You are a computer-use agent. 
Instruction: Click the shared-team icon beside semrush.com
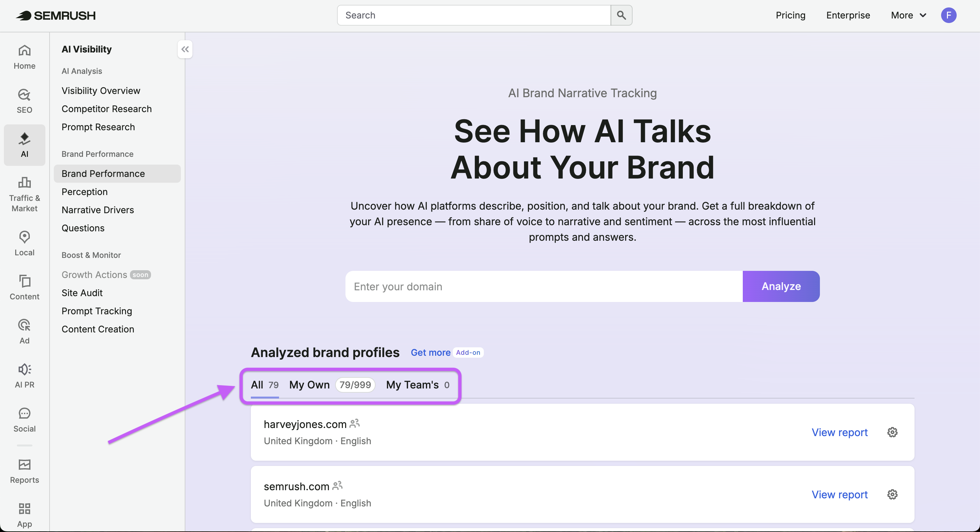pyautogui.click(x=337, y=486)
